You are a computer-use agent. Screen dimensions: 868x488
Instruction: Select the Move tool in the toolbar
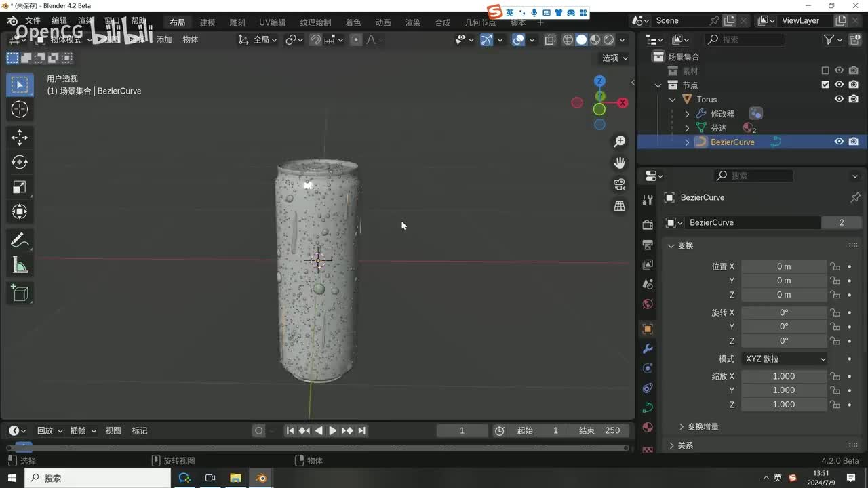click(20, 138)
